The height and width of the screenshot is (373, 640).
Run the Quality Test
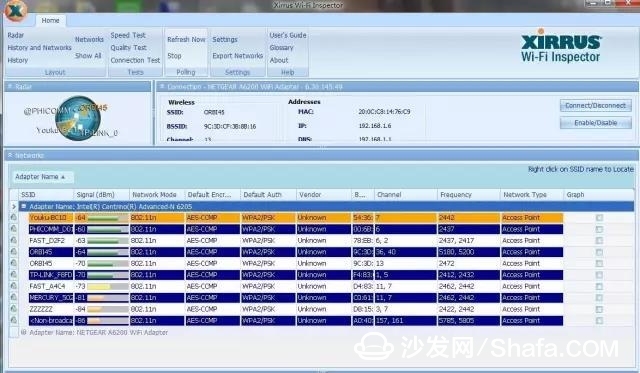coord(129,48)
